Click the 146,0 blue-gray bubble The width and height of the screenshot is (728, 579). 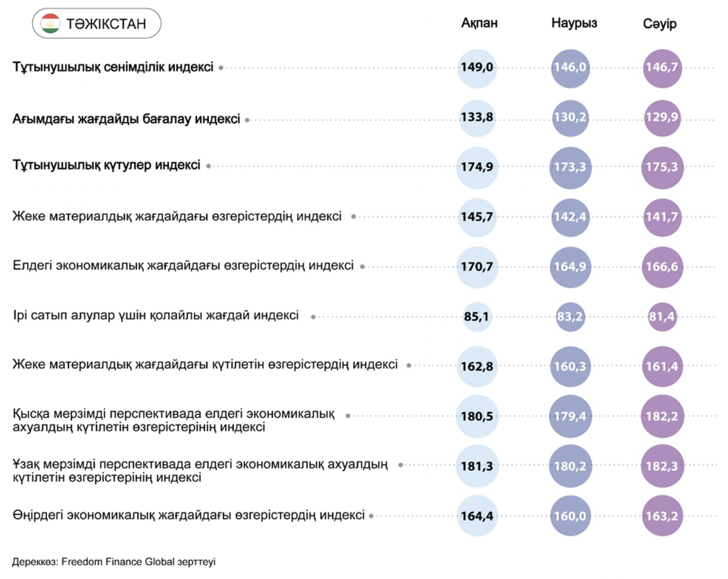pyautogui.click(x=570, y=67)
